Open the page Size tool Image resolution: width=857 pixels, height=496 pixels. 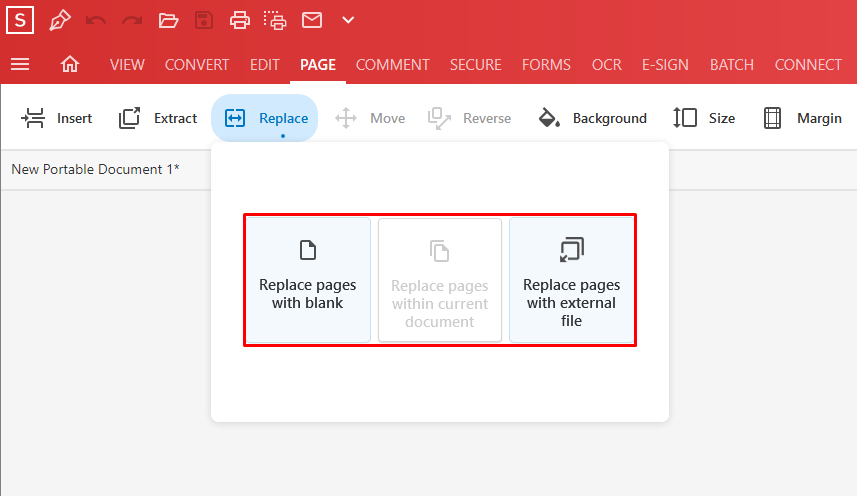[704, 118]
